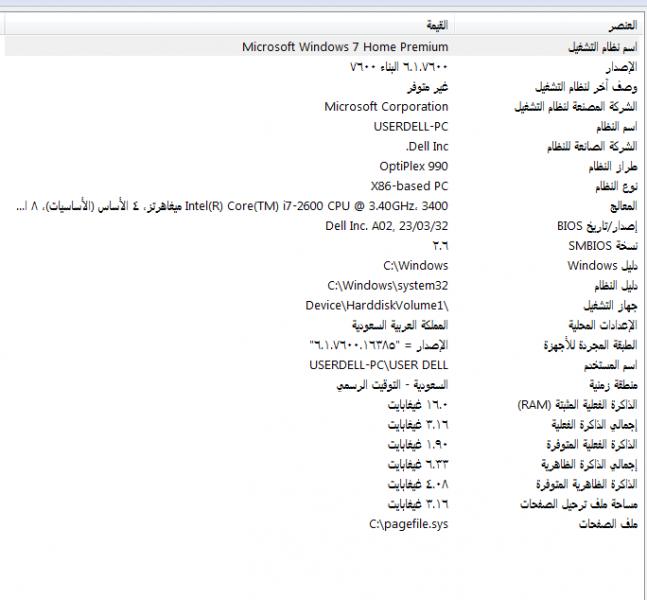This screenshot has height=600, width=647.
Task: Click the دليل Windows row label
Action: (602, 265)
